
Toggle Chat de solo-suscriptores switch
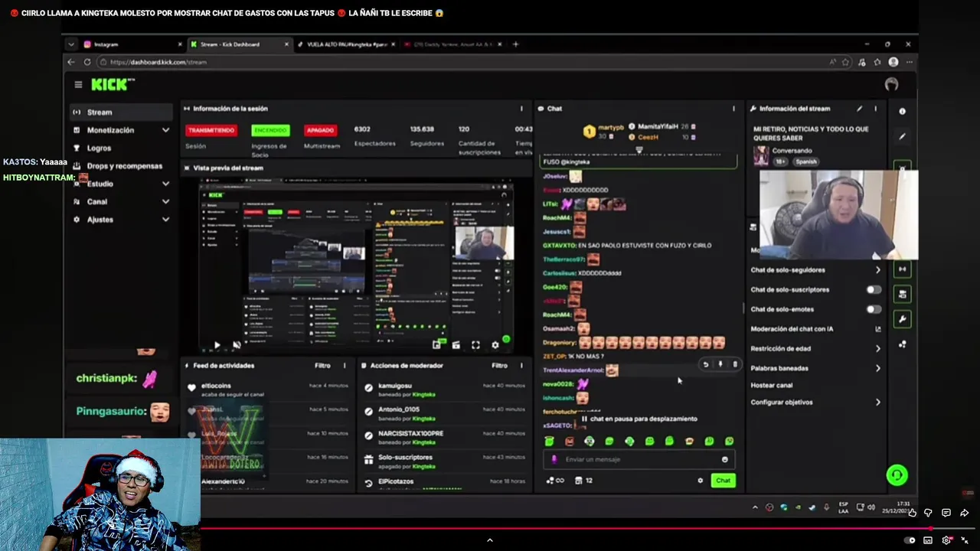(874, 290)
